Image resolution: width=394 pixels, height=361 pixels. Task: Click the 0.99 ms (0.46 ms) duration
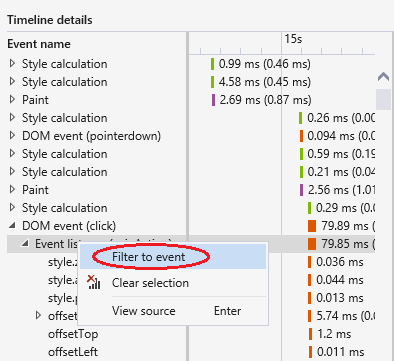click(265, 64)
